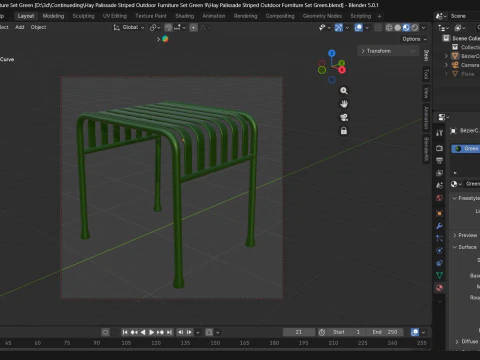This screenshot has height=360, width=480.
Task: Open outliner display mode dropdown
Action: (x=443, y=28)
